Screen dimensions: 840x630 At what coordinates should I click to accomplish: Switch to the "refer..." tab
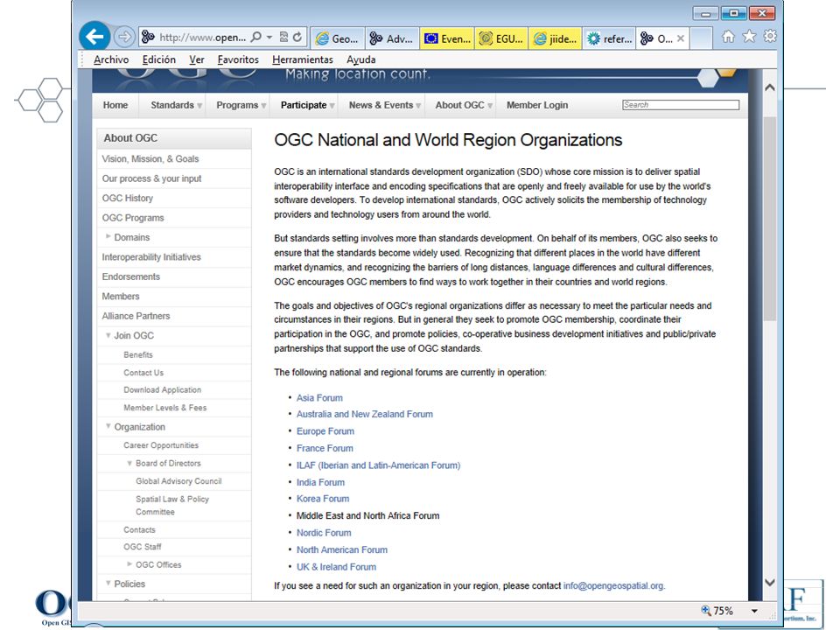(610, 38)
